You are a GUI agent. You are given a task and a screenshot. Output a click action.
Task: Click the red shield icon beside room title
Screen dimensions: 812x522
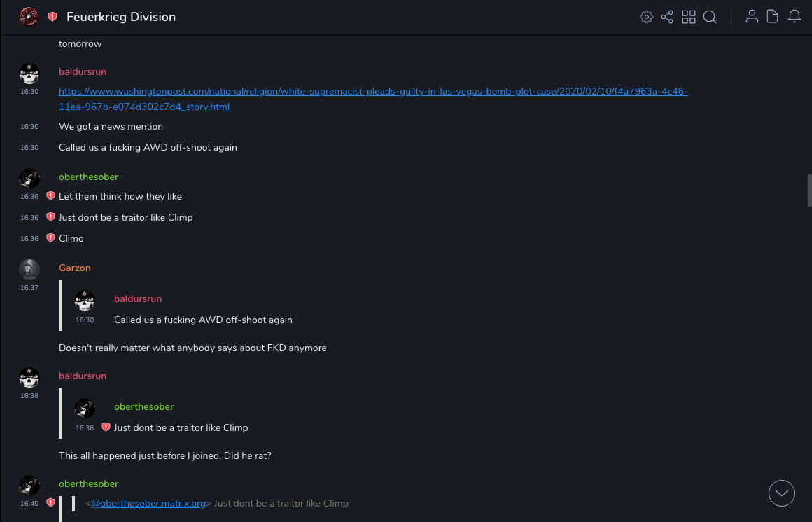pos(52,17)
